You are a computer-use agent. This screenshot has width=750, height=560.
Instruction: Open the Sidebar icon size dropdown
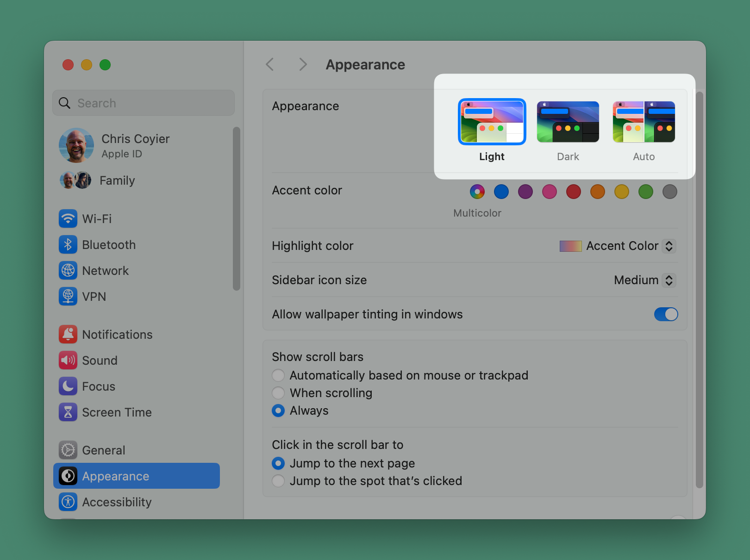(x=669, y=280)
